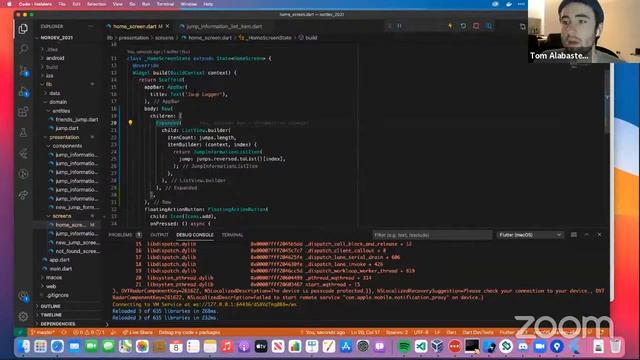
Task: Collapse the screens folder
Action: coord(62,216)
